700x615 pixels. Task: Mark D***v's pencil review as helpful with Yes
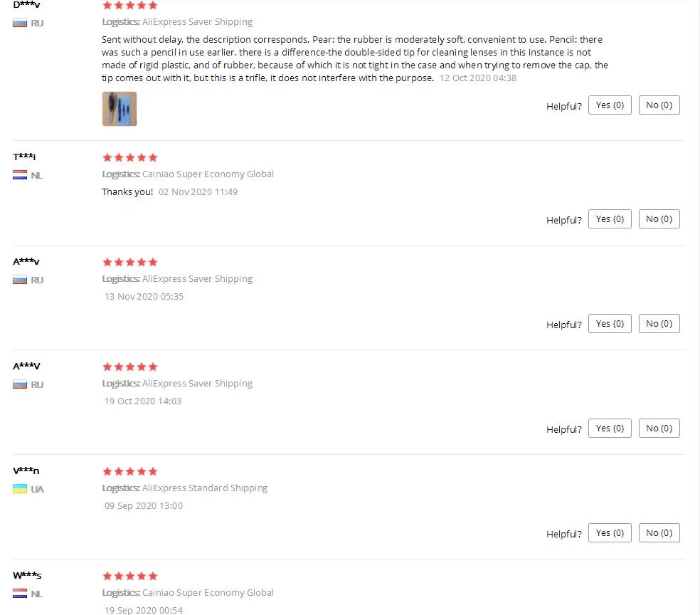point(610,105)
